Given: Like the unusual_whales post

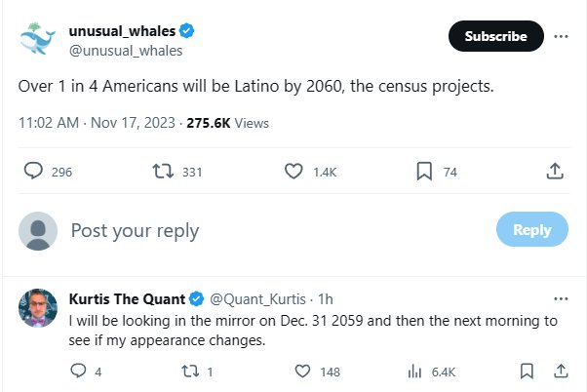Looking at the screenshot, I should [293, 171].
